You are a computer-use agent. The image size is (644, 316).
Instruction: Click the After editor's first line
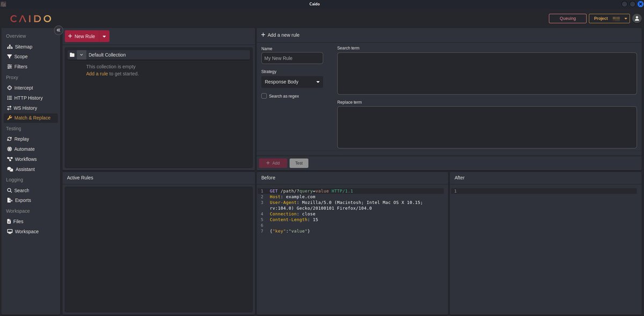click(x=545, y=191)
